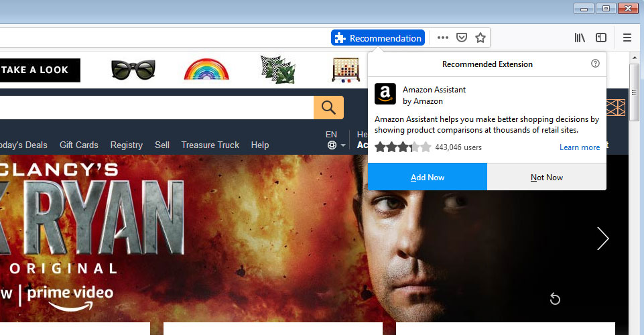Click the '443,046 users' text
Image resolution: width=644 pixels, height=335 pixels.
[458, 147]
